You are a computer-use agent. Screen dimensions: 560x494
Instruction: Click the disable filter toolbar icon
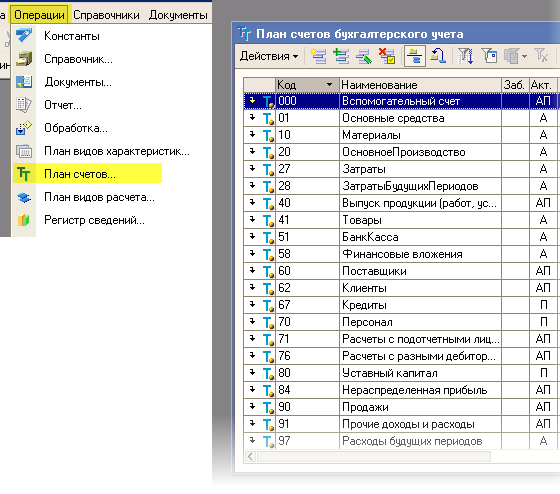click(541, 56)
